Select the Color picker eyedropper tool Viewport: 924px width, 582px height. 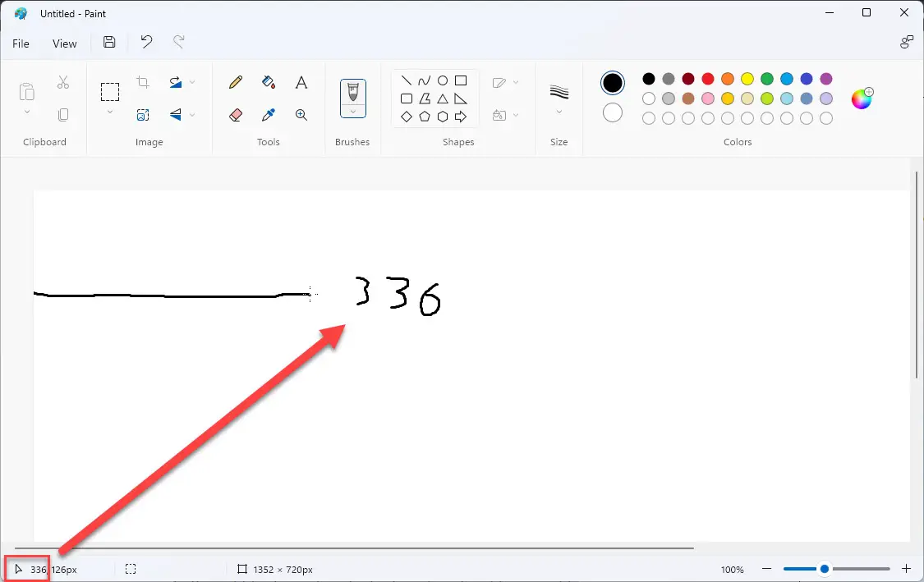[269, 115]
